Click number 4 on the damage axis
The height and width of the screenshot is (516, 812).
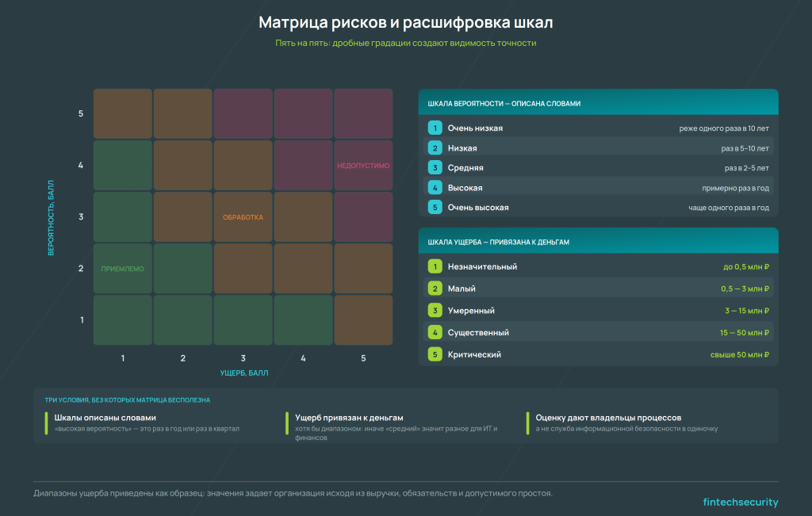coord(303,358)
